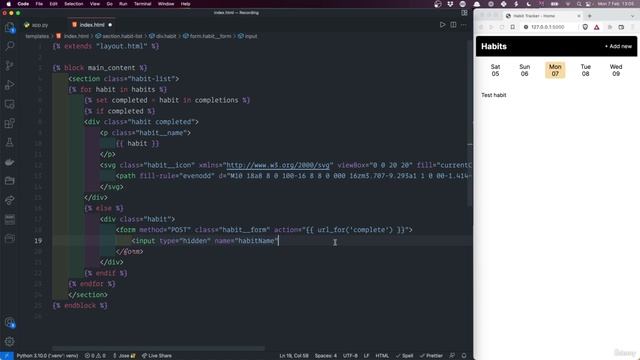Open the Accounts icon in the activity bar

tap(9, 323)
